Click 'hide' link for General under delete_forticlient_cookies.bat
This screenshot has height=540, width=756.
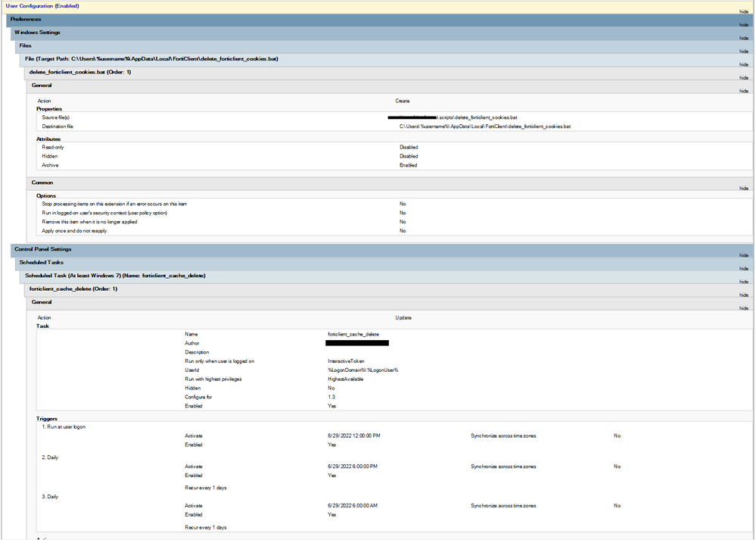[x=745, y=91]
